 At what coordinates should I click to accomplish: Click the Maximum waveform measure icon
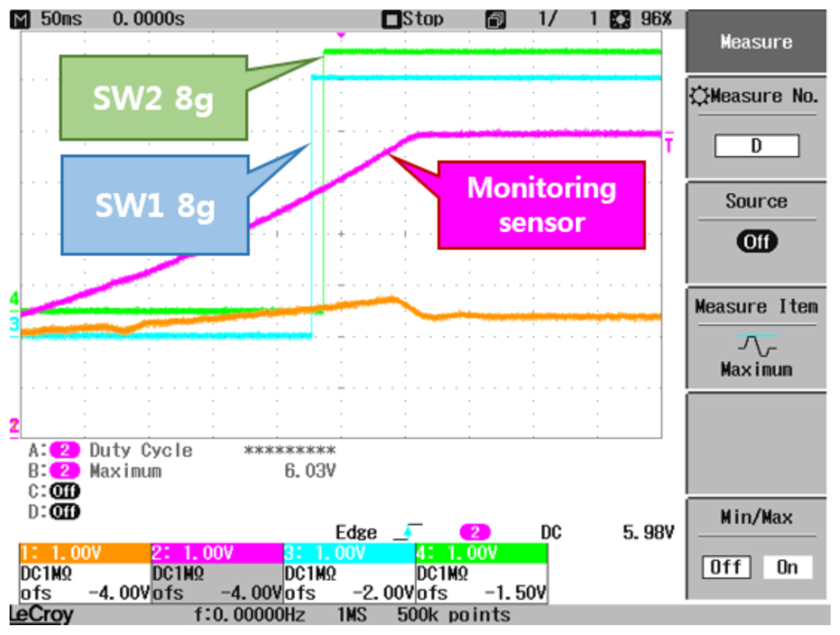757,346
